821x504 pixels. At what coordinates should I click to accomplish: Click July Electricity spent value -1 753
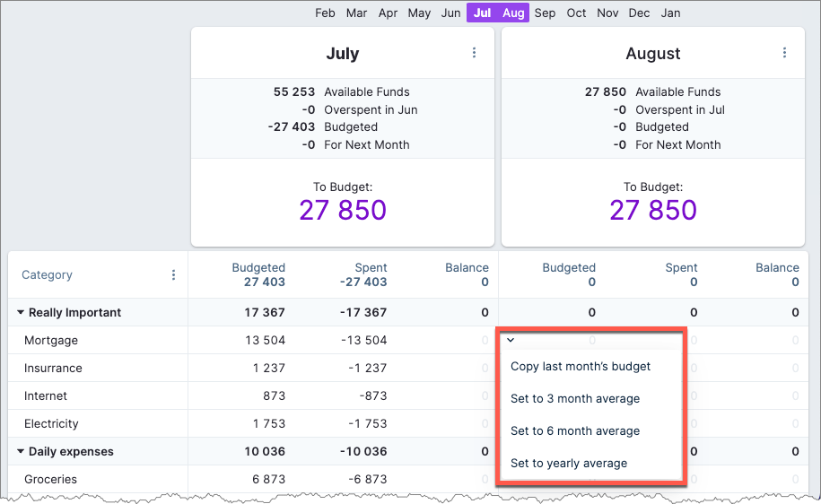coord(366,424)
